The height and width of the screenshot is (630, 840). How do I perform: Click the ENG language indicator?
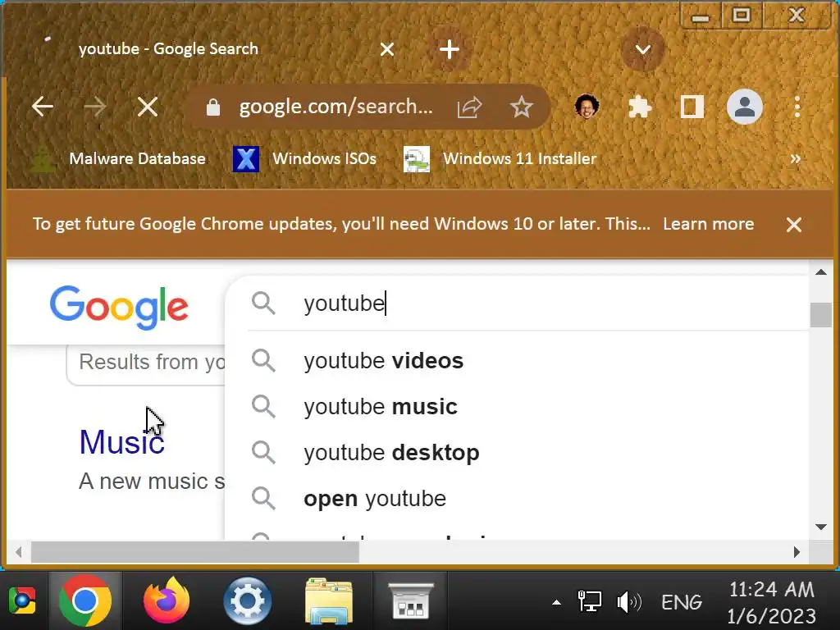pyautogui.click(x=682, y=602)
